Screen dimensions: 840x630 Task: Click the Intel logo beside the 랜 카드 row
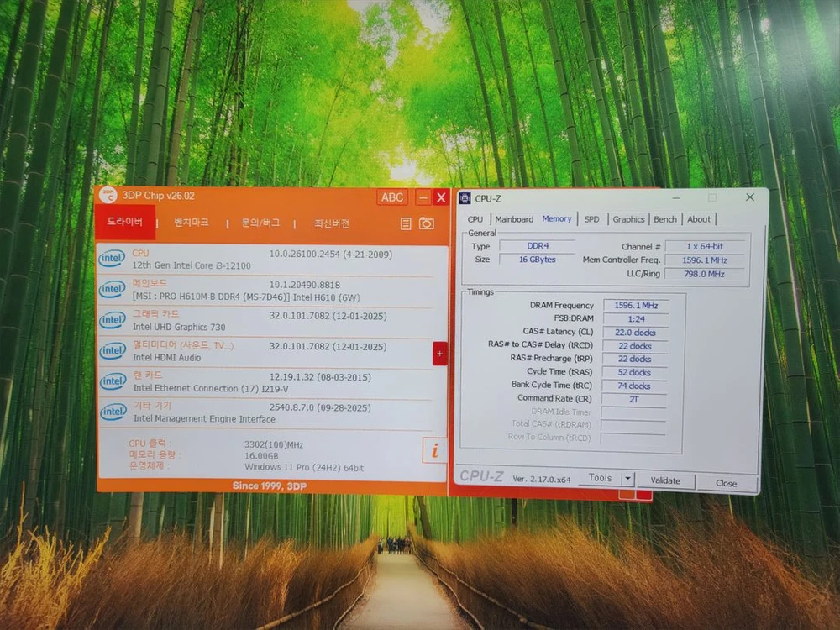pos(113,381)
